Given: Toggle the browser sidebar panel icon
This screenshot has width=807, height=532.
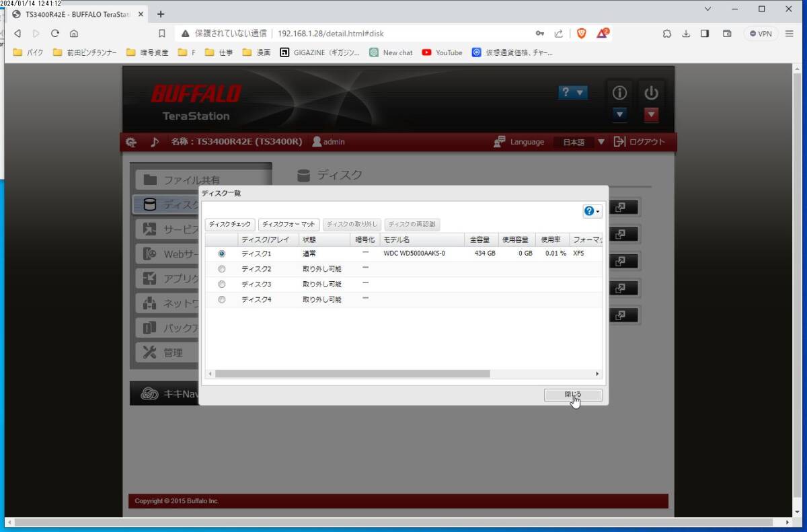Looking at the screenshot, I should (x=705, y=34).
